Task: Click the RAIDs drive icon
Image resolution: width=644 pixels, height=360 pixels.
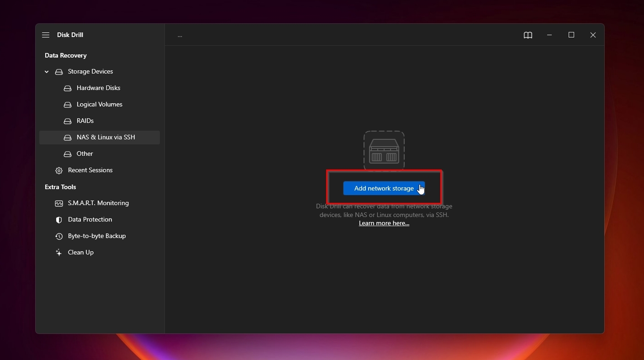Action: [68, 121]
